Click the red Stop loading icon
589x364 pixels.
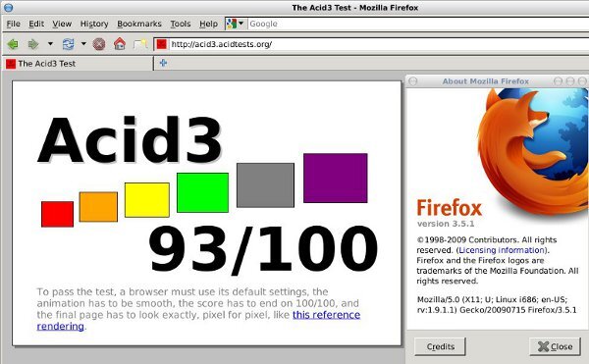[99, 44]
